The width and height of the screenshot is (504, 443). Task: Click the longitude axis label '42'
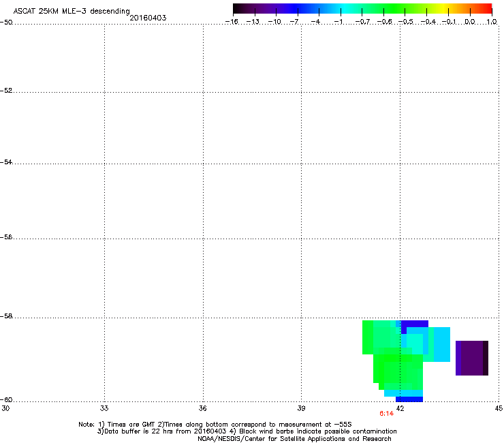point(400,408)
